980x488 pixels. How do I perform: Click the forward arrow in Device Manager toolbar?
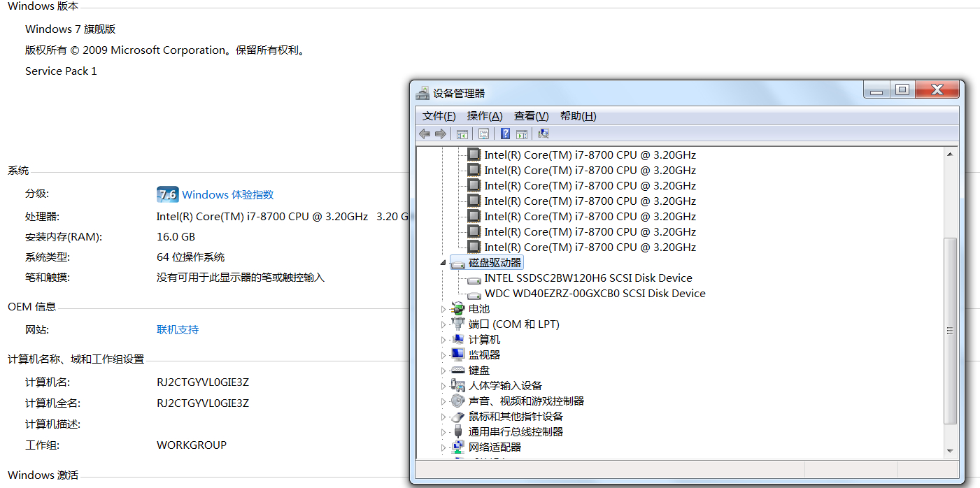point(441,134)
